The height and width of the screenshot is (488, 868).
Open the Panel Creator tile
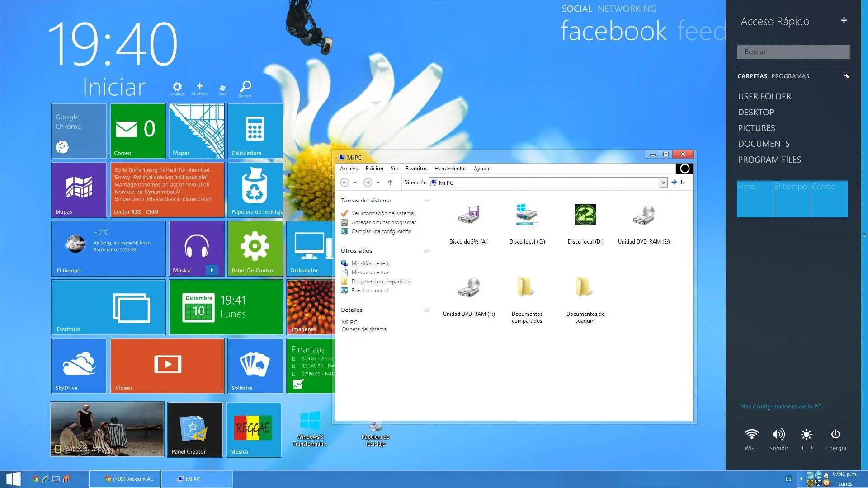195,430
